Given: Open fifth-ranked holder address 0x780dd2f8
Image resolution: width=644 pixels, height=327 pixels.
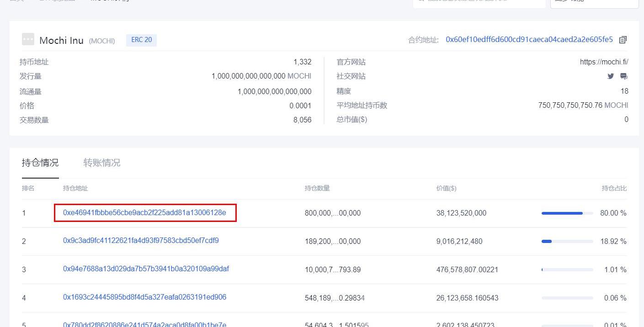Looking at the screenshot, I should point(144,324).
